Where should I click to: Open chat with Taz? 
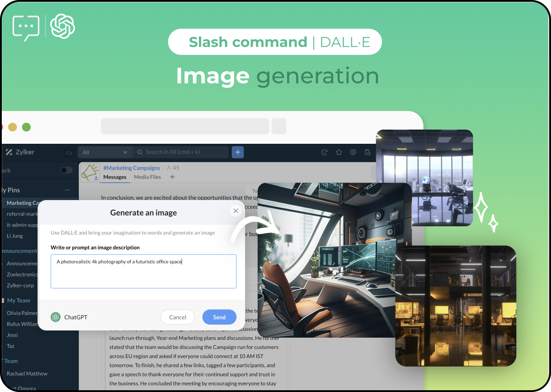pos(11,346)
